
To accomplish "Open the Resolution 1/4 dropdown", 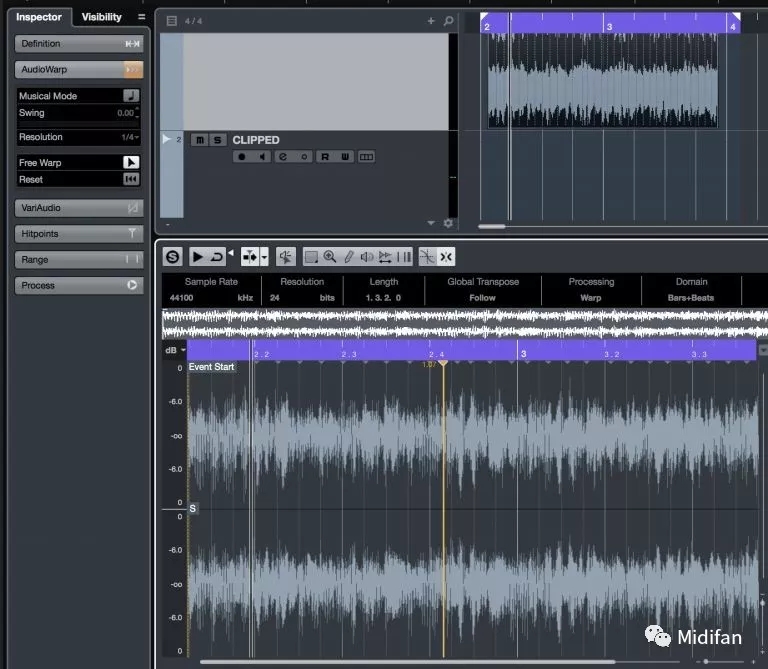I will tap(131, 137).
